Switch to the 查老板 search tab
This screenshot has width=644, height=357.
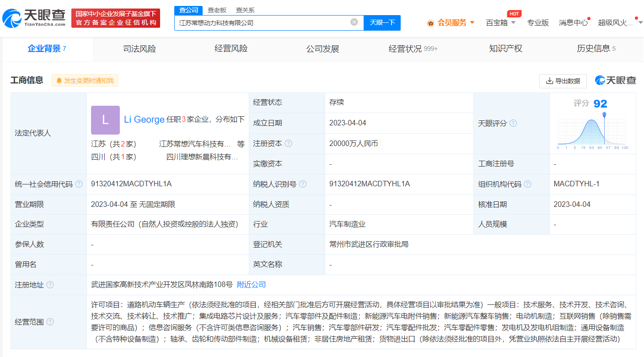point(217,10)
